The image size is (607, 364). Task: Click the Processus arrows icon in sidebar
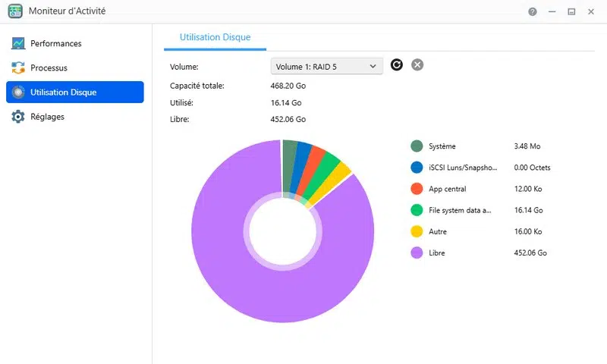pyautogui.click(x=18, y=68)
